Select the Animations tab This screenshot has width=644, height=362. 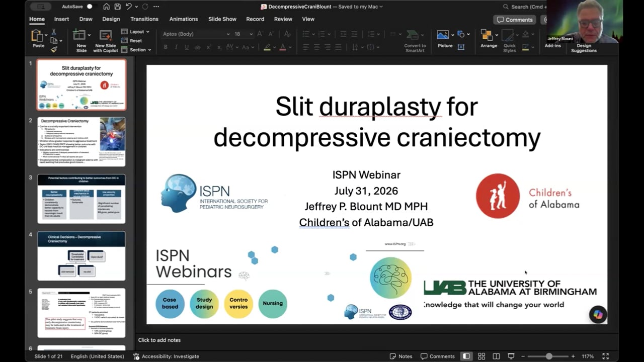184,19
